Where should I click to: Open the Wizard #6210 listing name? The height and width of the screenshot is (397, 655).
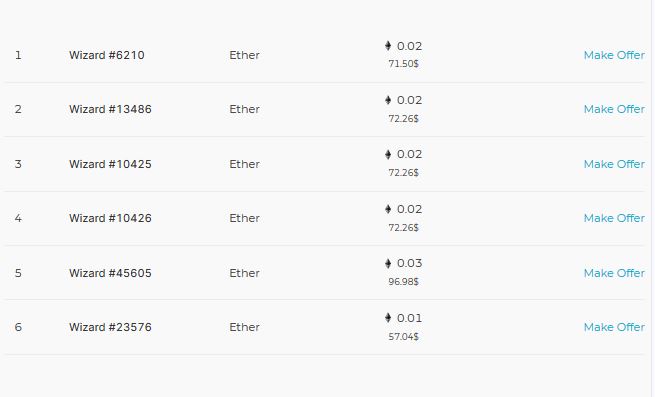point(107,55)
